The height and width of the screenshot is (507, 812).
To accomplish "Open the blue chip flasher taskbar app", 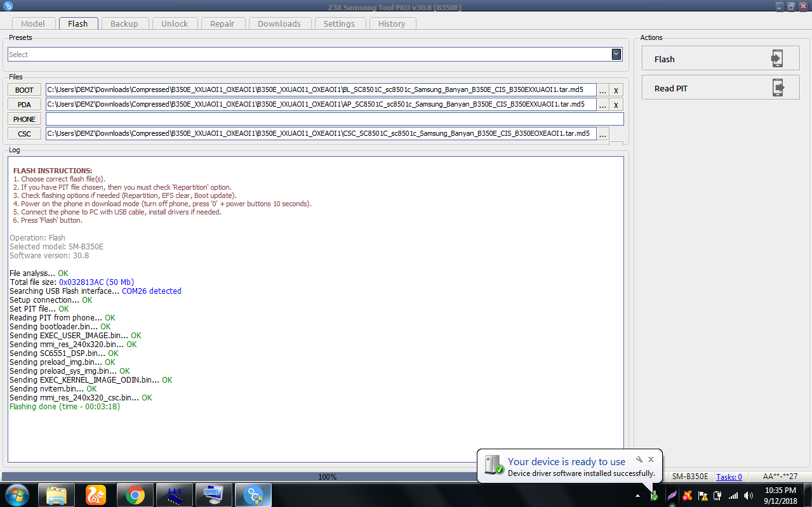I will pos(175,495).
